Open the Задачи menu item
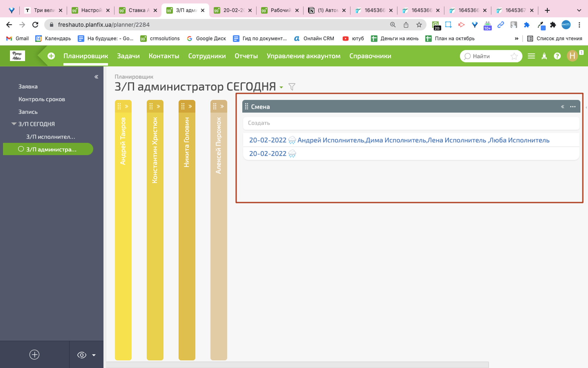 (x=128, y=56)
